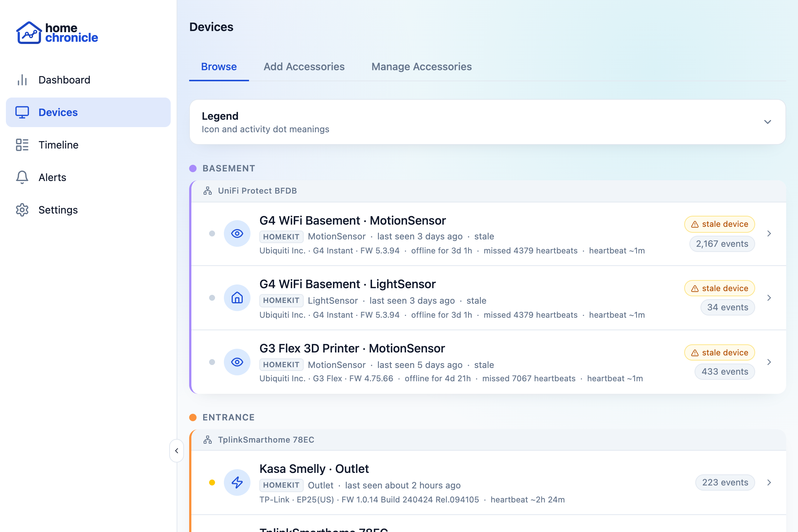This screenshot has width=798, height=532.
Task: Click gray activity dot for G4 Basement LightSensor
Action: [212, 298]
